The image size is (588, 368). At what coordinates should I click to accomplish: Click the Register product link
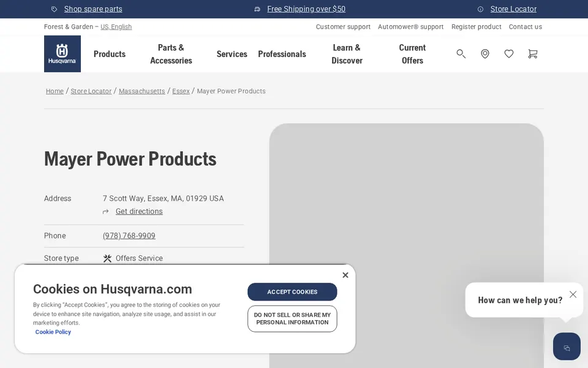[477, 26]
